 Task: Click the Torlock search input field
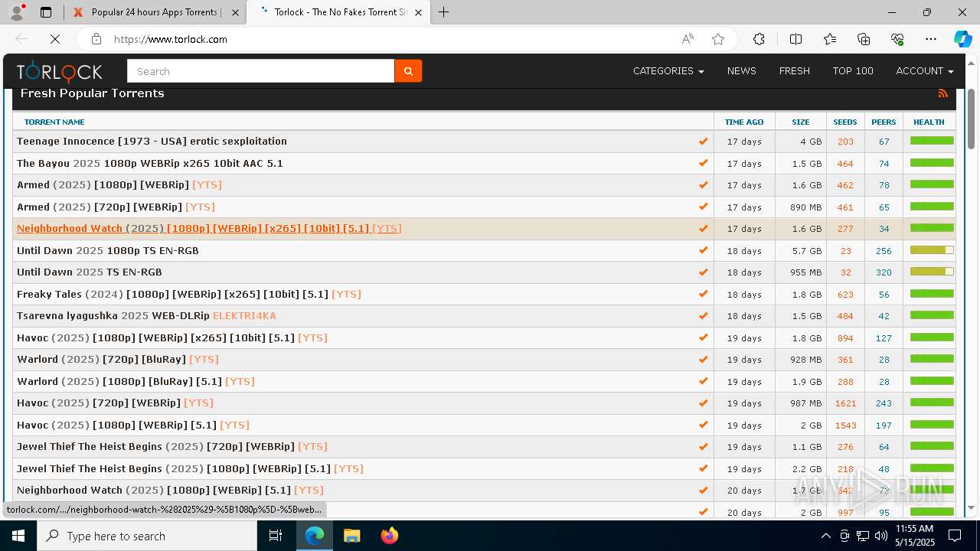(260, 71)
